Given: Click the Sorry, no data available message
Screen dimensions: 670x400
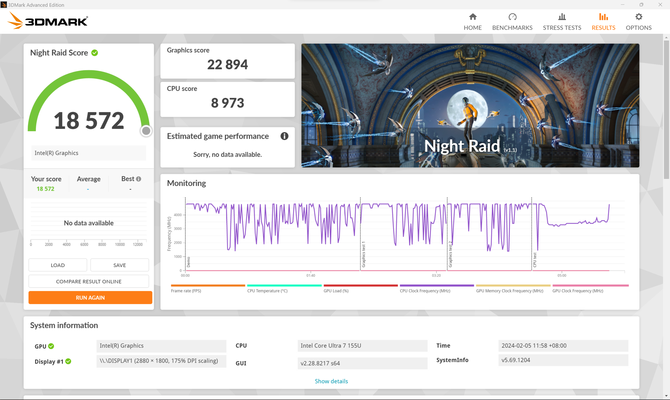Looking at the screenshot, I should coord(227,154).
